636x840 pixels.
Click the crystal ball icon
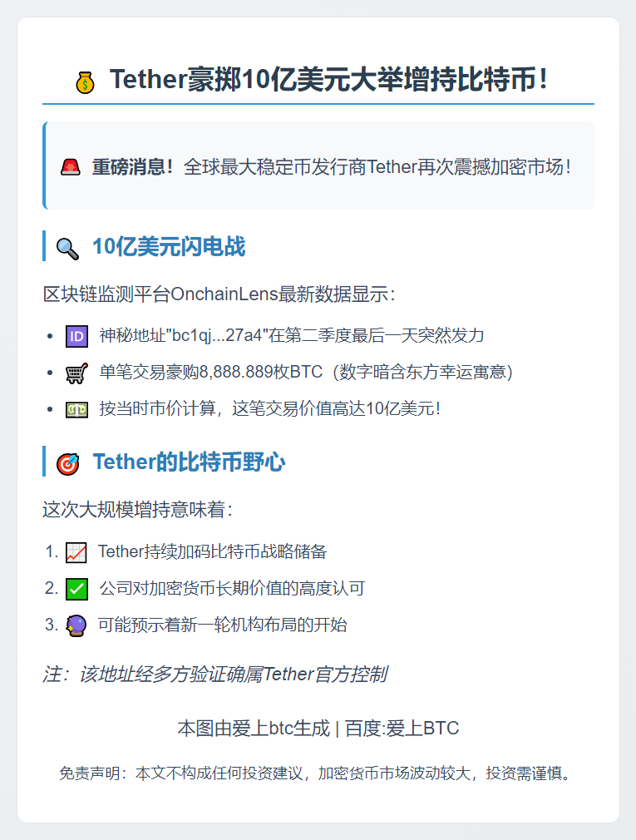[76, 625]
